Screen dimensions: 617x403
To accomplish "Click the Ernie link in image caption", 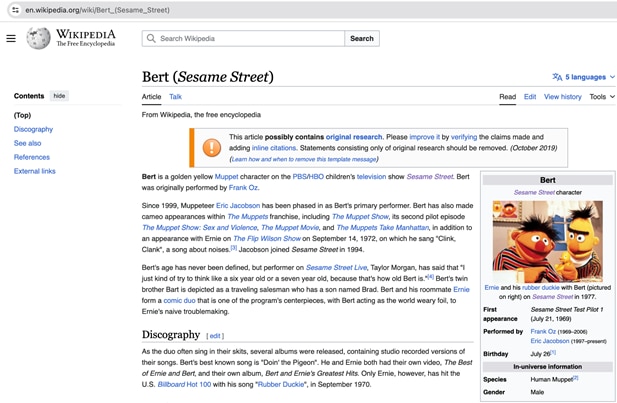I will 491,288.
